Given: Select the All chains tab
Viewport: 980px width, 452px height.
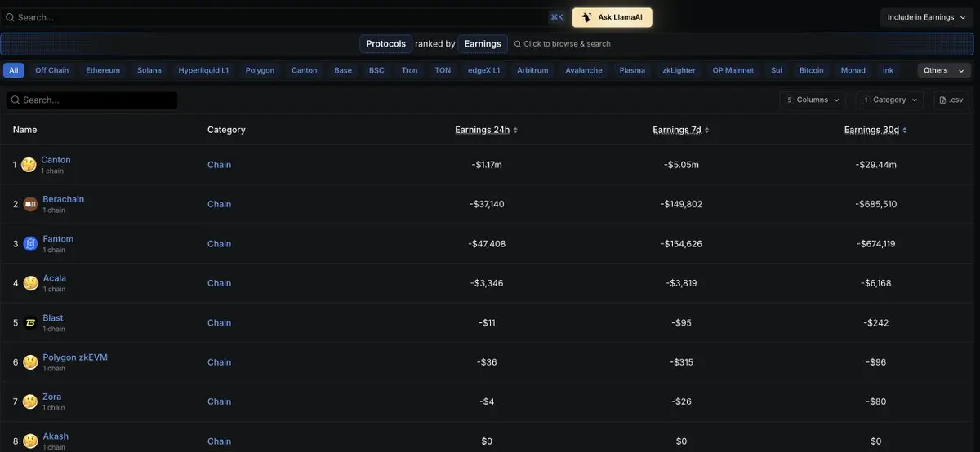Looking at the screenshot, I should (14, 70).
